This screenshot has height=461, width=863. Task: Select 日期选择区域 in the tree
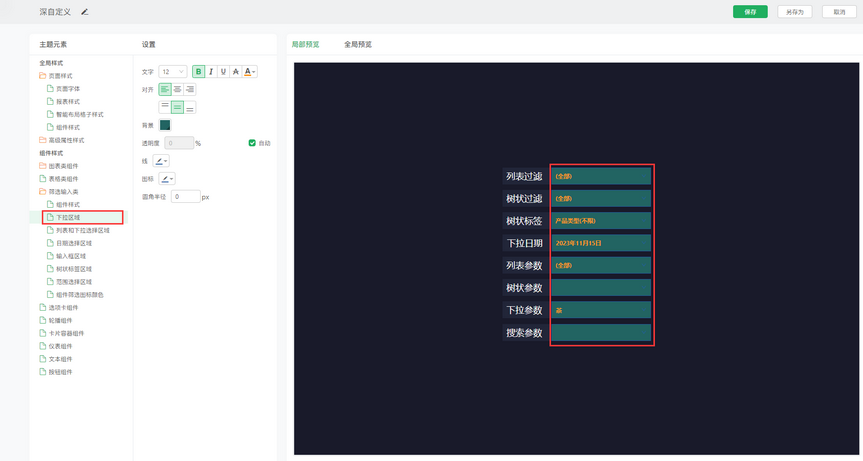click(x=74, y=243)
